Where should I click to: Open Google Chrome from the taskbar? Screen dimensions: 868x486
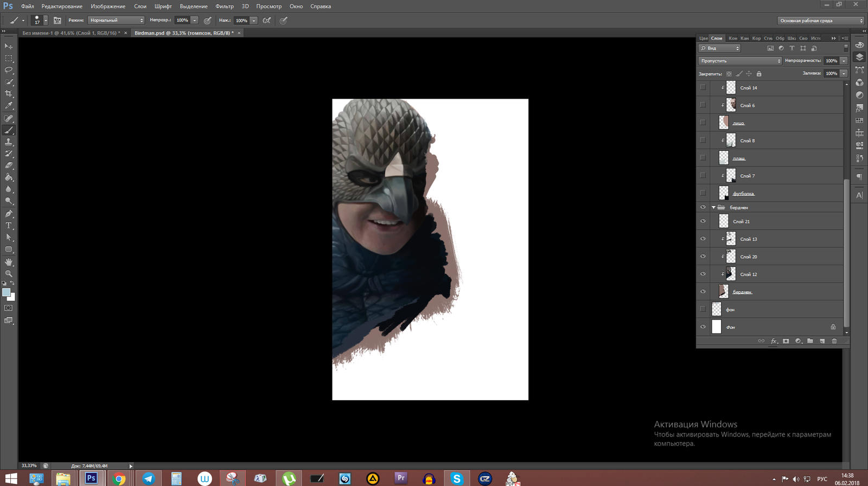[x=119, y=478]
